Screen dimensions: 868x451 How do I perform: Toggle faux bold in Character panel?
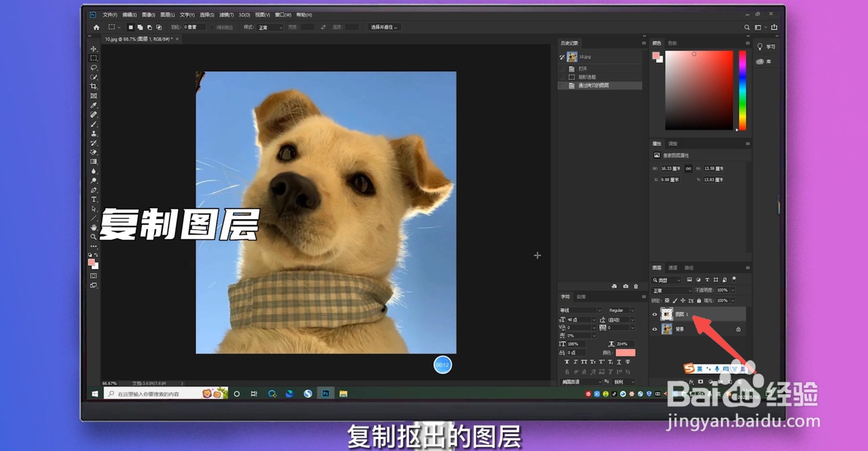tap(567, 362)
